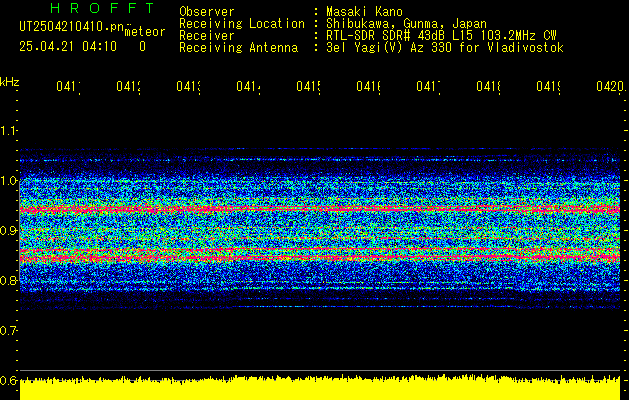Image resolution: width=629 pixels, height=400 pixels.
Task: Click RTL-SDR SDR# 43dB receiver details
Action: pyautogui.click(x=441, y=36)
